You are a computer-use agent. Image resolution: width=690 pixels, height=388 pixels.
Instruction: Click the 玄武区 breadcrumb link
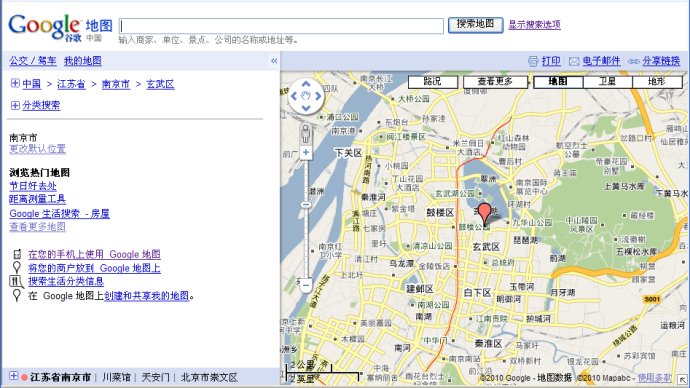(x=160, y=84)
